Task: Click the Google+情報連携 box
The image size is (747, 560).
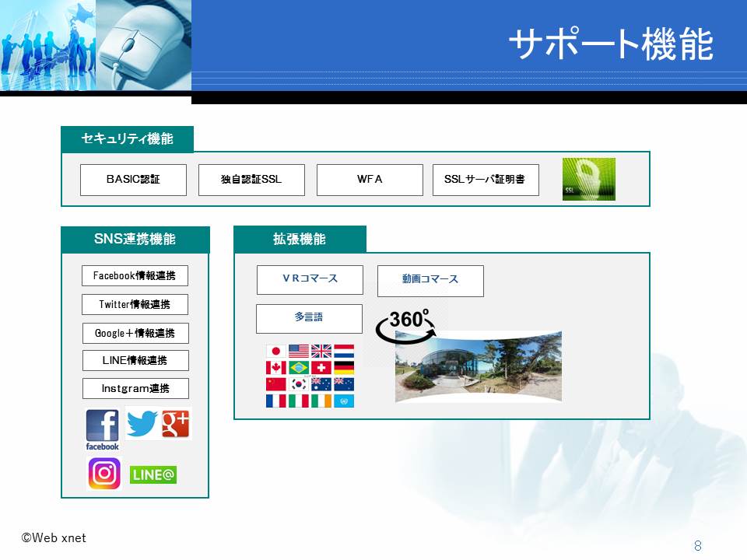Action: coord(135,334)
